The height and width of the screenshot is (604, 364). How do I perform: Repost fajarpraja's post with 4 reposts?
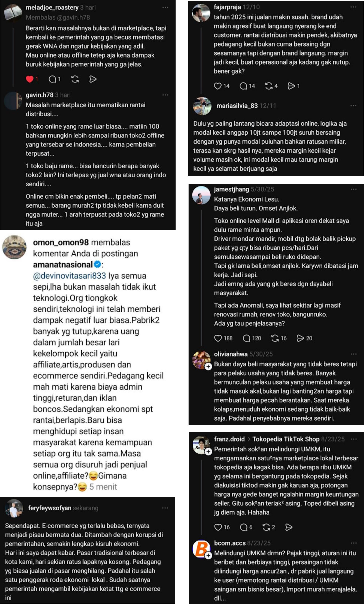269,86
